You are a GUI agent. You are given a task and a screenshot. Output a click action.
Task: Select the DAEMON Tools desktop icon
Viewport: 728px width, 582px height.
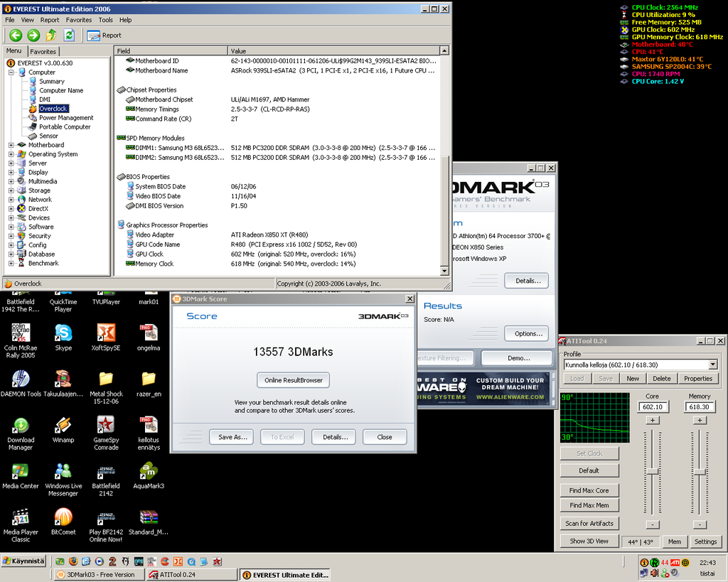pos(21,379)
